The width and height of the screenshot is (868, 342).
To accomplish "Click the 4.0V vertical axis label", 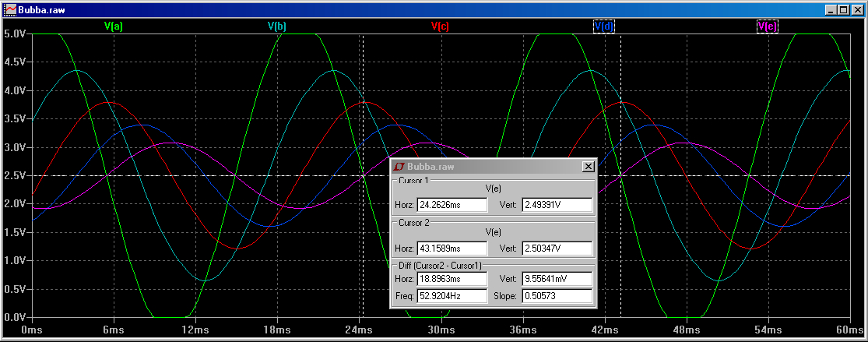I will pos(16,90).
